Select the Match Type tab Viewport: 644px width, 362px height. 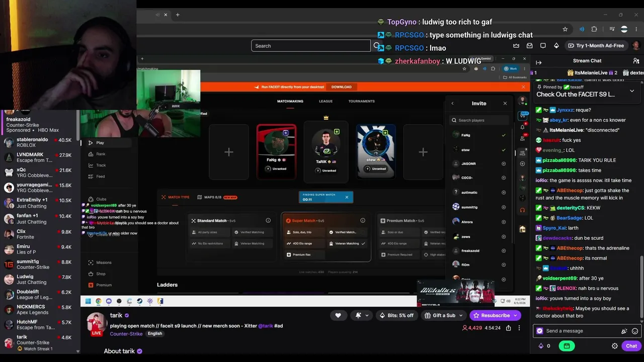176,197
